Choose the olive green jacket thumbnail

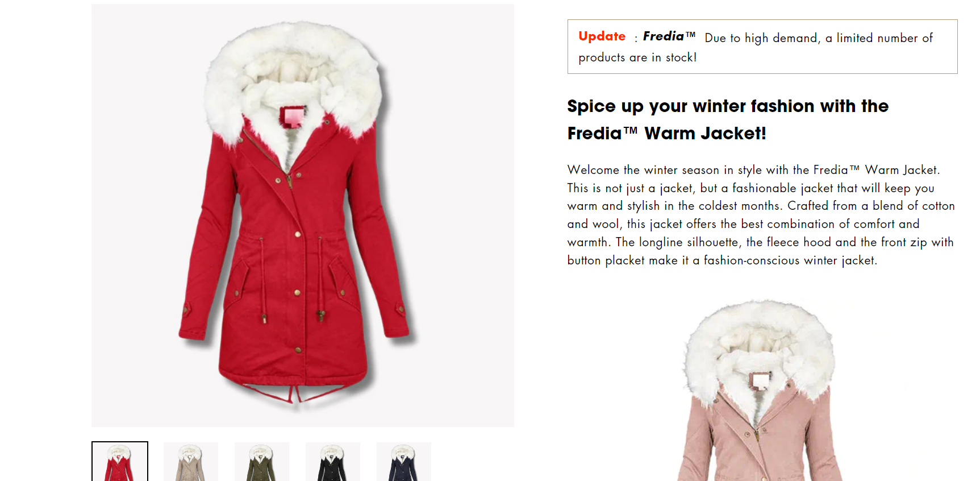click(262, 462)
